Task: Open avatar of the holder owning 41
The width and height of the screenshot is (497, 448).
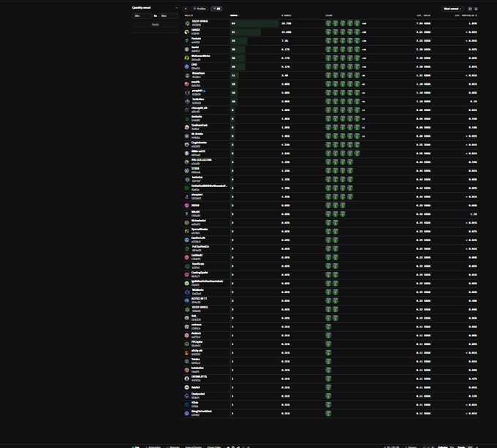Action: pos(187,32)
